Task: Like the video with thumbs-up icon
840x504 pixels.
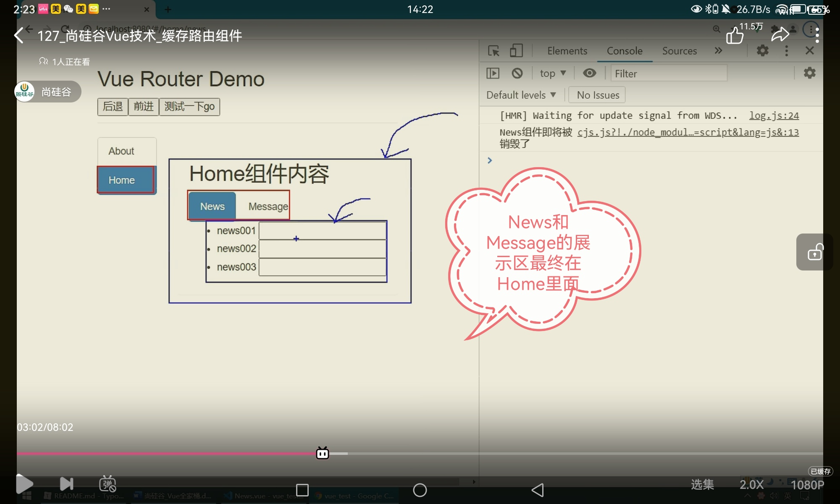Action: coord(735,36)
